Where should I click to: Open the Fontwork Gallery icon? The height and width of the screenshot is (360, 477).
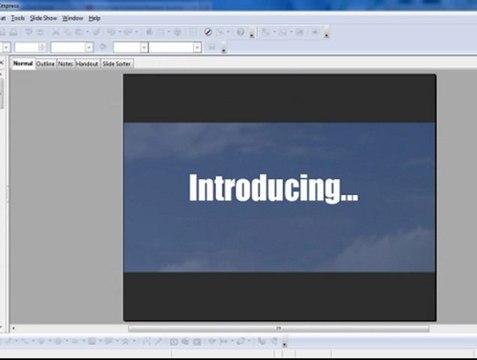[174, 341]
